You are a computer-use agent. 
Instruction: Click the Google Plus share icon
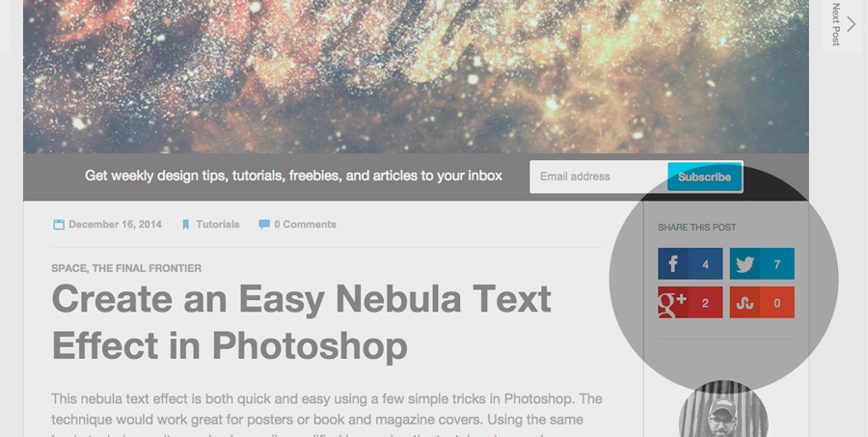click(x=673, y=302)
